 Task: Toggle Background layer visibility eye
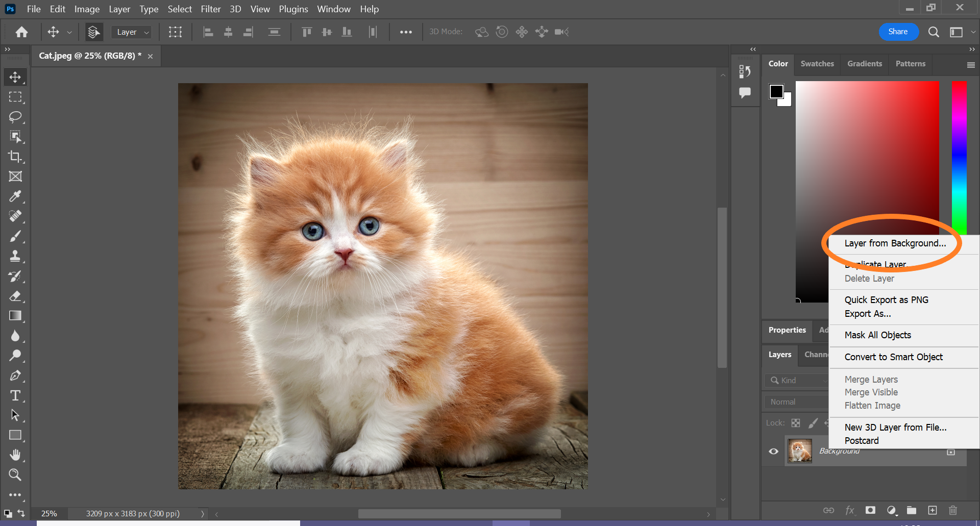(774, 452)
